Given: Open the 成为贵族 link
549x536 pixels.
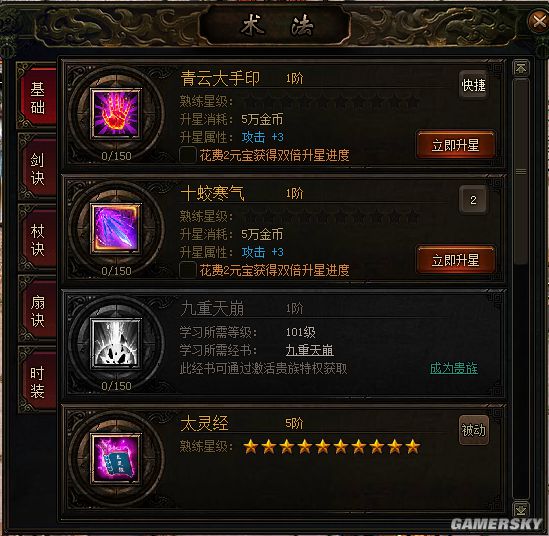Looking at the screenshot, I should click(x=453, y=368).
